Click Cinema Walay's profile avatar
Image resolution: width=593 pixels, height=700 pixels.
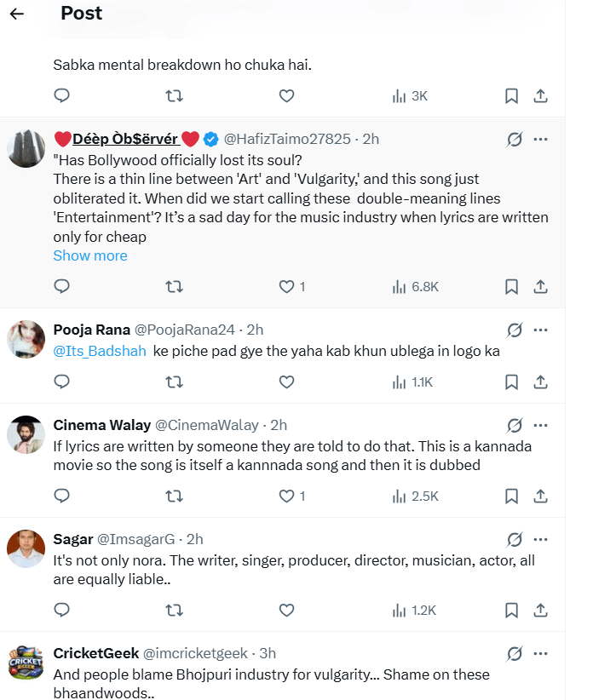[x=26, y=434]
